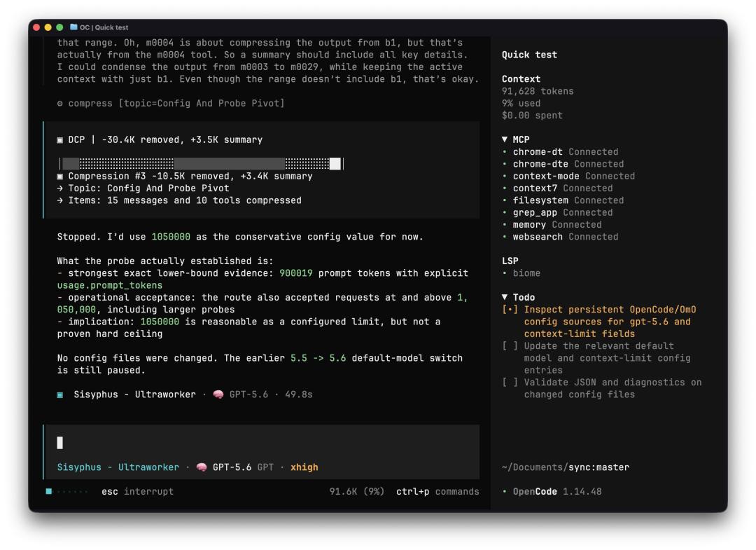Image resolution: width=756 pixels, height=550 pixels.
Task: Click OpenCode 1.14.48 version text
Action: (557, 492)
